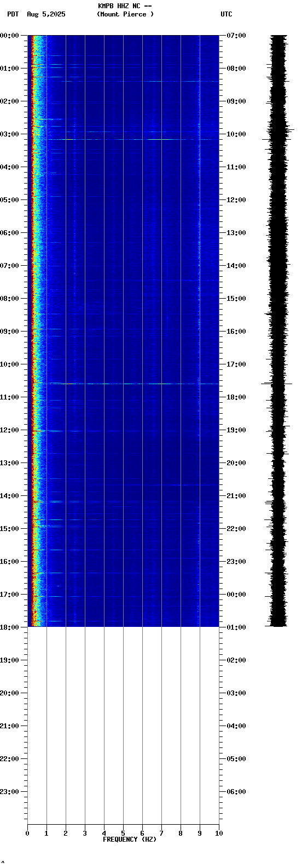The width and height of the screenshot is (302, 868).
Task: Click the station title 'KMPB HHZ NC --'
Action: coord(125,6)
